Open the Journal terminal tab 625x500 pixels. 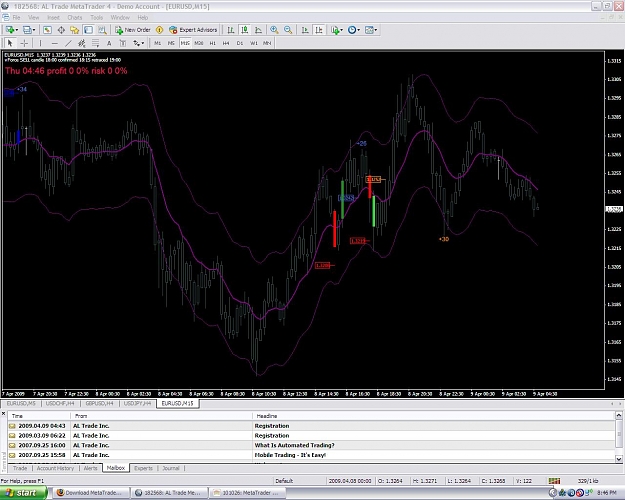coord(171,468)
